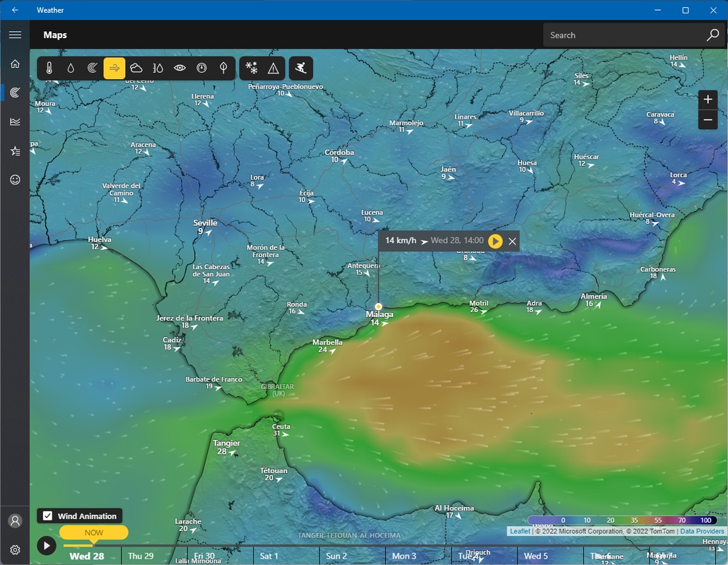
Task: Show the Cloud cover map layer
Action: [x=136, y=69]
